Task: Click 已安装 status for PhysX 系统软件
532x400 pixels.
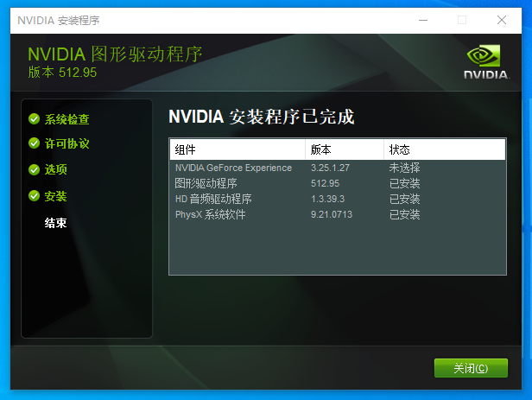Action: [x=404, y=214]
